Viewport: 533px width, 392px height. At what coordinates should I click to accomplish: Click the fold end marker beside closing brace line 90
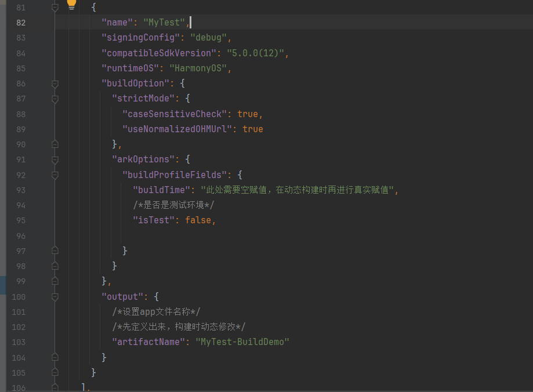click(55, 144)
